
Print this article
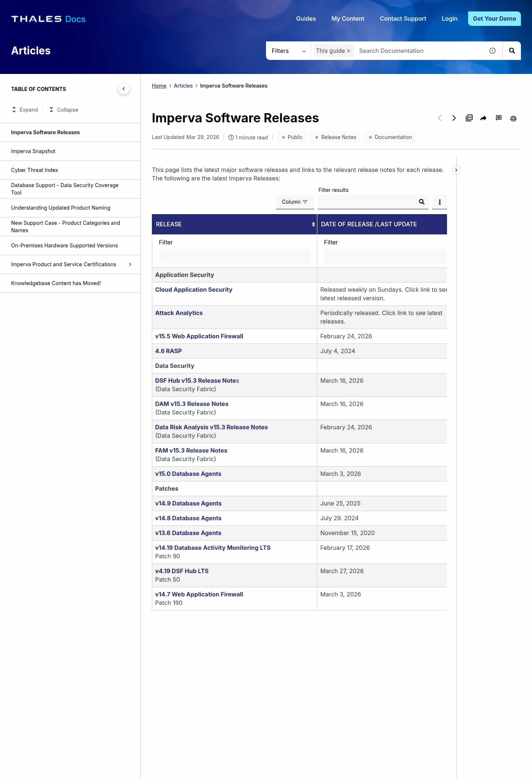(513, 118)
